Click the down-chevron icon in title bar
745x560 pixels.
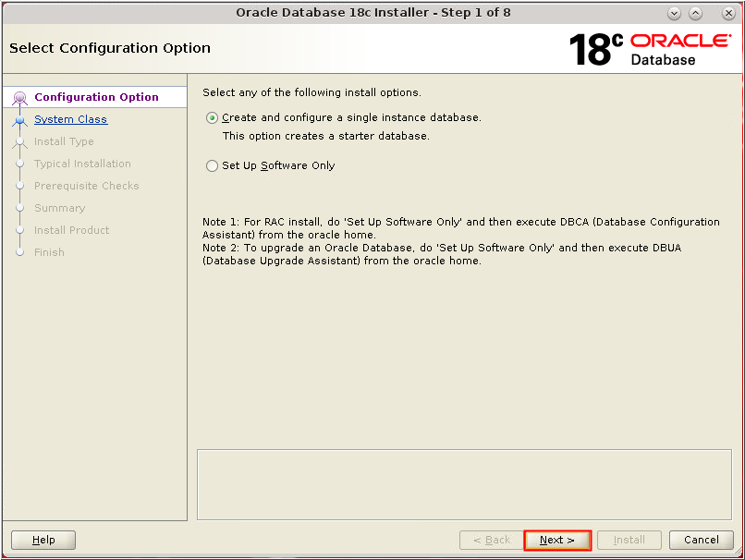coord(674,13)
